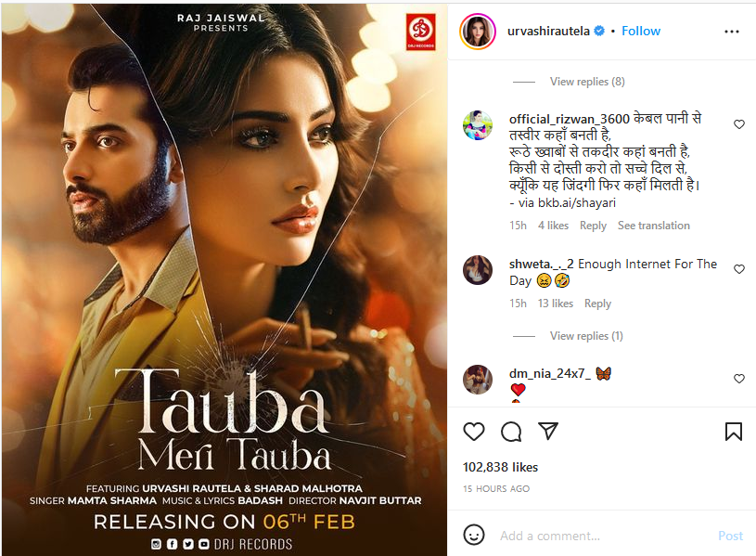
Task: Like dm_nia_24x7_'s comment
Action: pyautogui.click(x=739, y=379)
